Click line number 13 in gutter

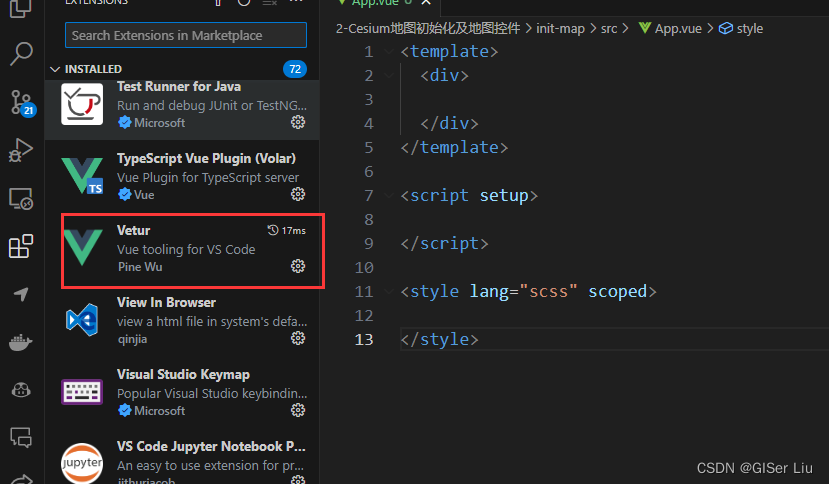coord(364,340)
